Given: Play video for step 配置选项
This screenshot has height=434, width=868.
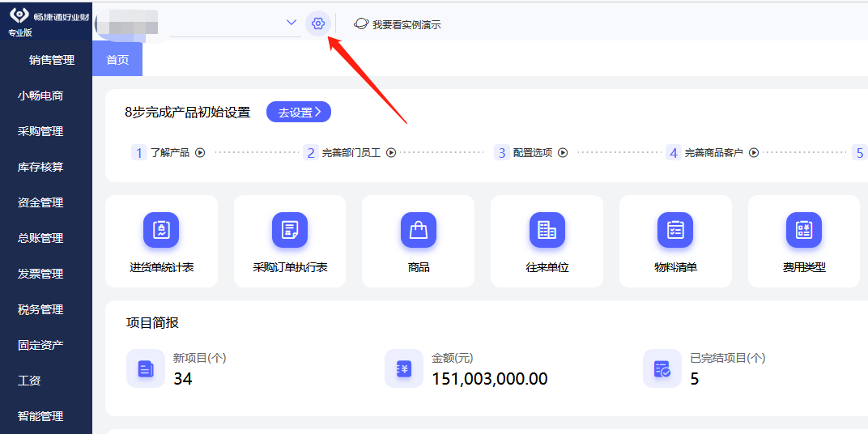Looking at the screenshot, I should 563,153.
